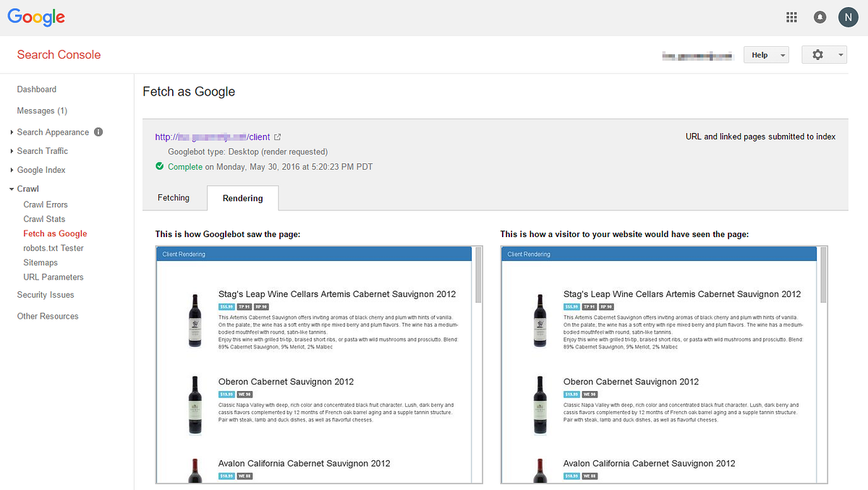Open the notifications bell
The width and height of the screenshot is (868, 490).
820,17
